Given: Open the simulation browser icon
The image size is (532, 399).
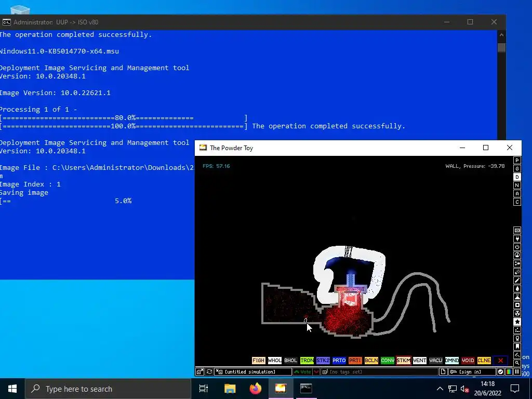Looking at the screenshot, I should coord(200,372).
